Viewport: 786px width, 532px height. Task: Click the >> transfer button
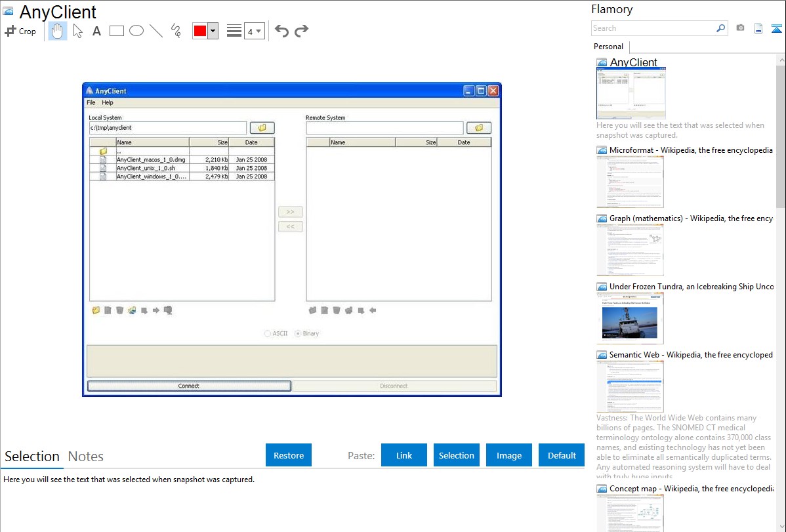(x=290, y=212)
